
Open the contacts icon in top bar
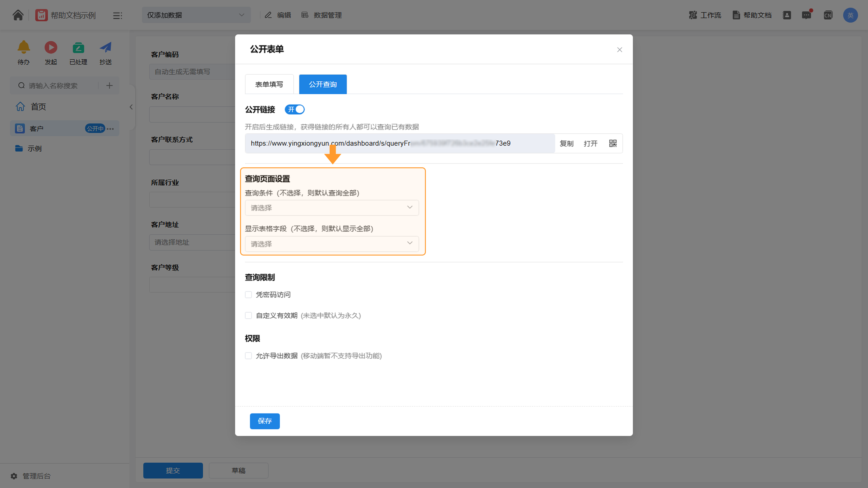coord(787,15)
